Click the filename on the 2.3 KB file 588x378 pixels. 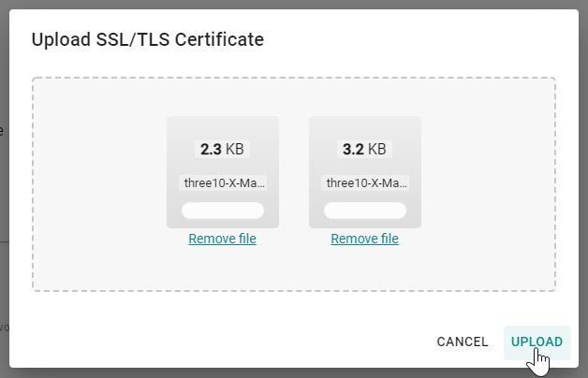222,182
